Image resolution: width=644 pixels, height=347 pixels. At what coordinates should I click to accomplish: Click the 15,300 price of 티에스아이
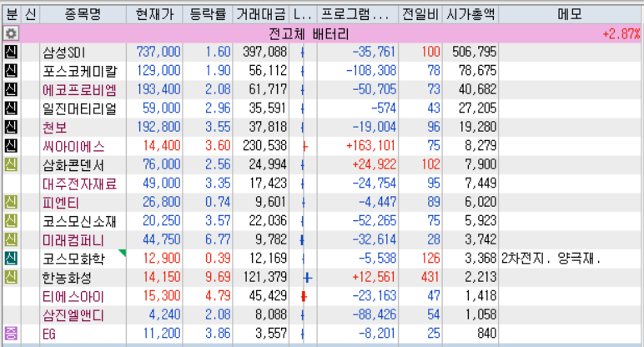click(162, 295)
